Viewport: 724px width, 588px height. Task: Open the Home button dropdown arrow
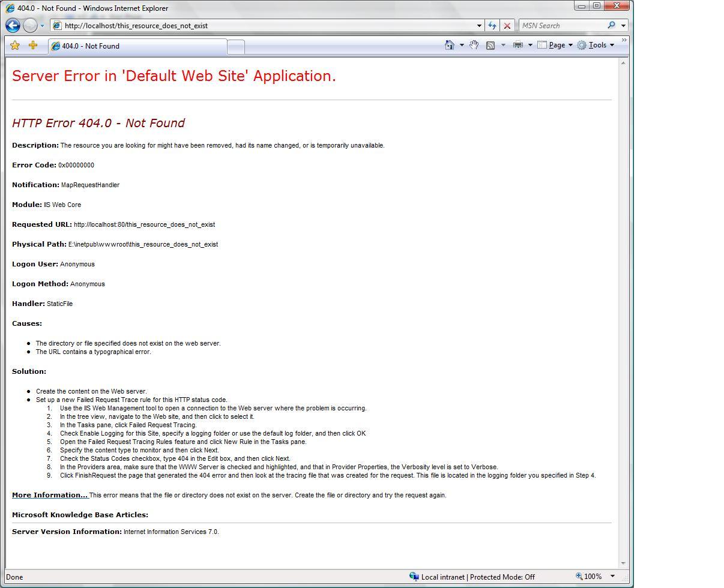coord(461,45)
